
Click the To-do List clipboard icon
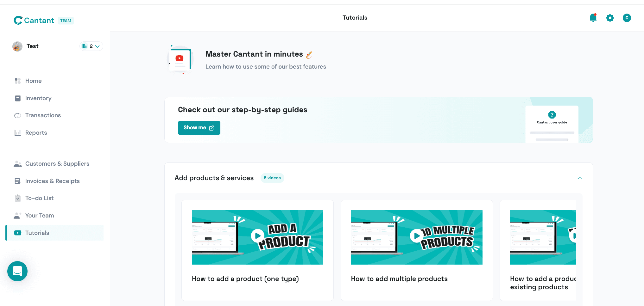coord(18,198)
